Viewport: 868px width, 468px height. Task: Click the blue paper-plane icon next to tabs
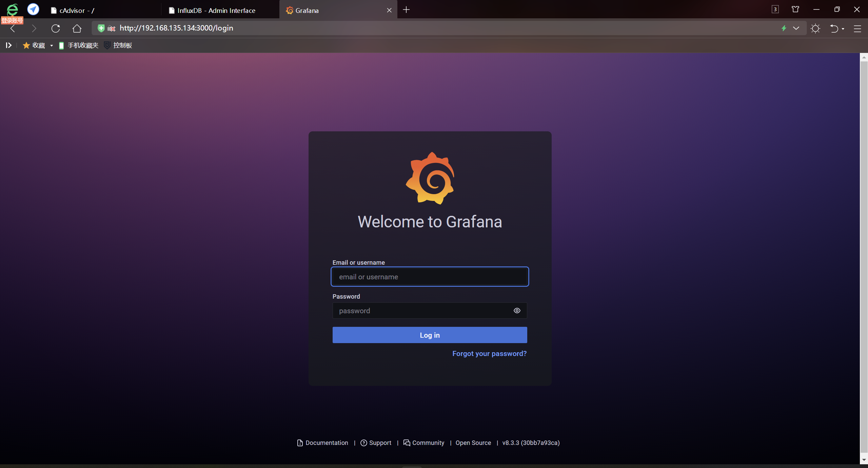33,9
